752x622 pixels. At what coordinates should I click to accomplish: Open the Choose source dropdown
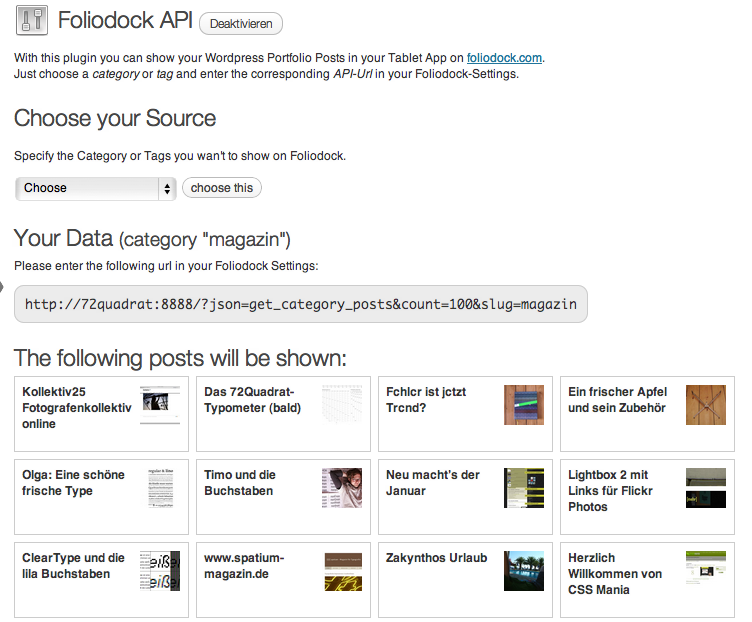(x=95, y=188)
